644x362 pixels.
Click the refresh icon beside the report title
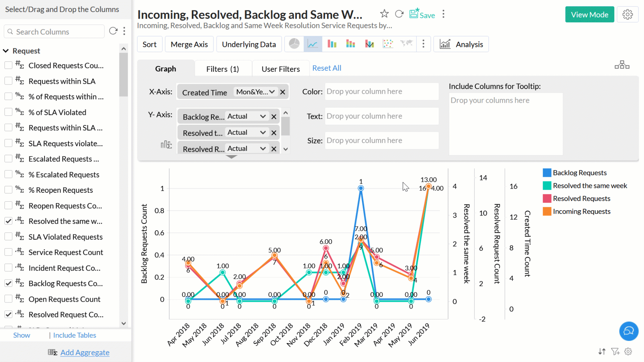(x=399, y=14)
